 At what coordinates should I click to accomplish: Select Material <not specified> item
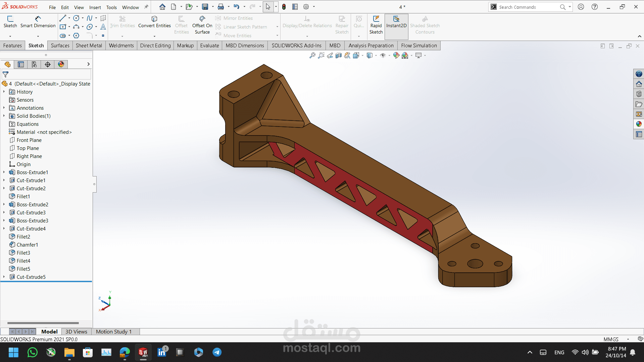tap(44, 132)
